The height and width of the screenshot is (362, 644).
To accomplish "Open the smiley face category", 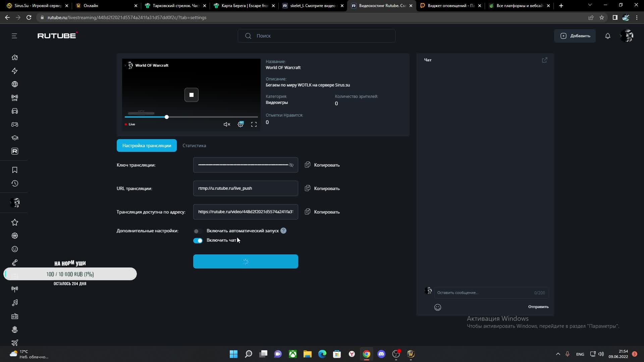I will 15,249.
